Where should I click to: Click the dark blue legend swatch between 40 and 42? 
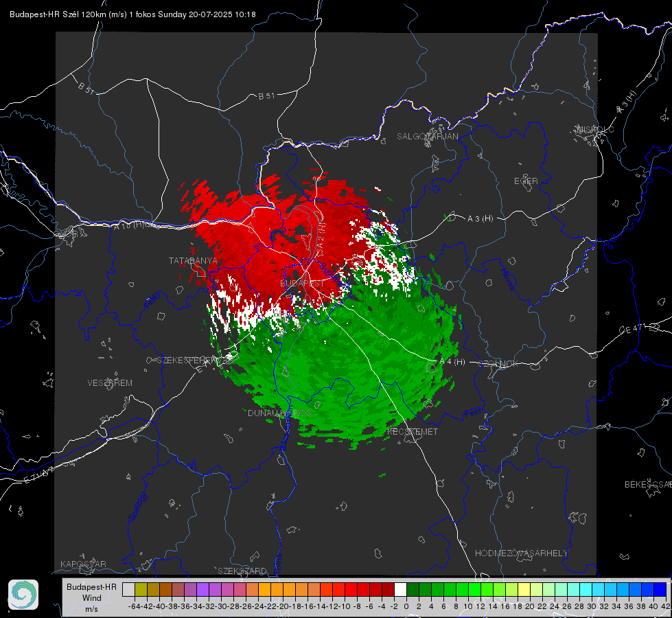point(660,589)
